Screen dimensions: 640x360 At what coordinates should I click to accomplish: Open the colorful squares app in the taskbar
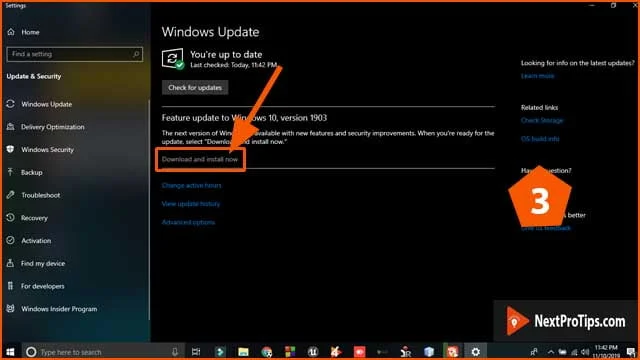290,352
